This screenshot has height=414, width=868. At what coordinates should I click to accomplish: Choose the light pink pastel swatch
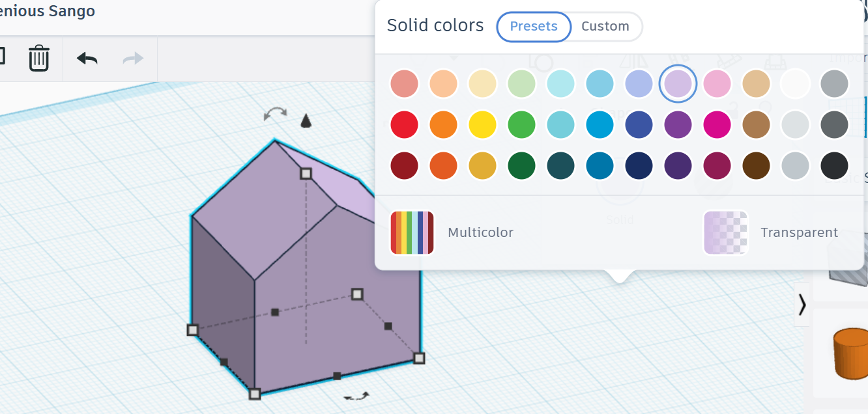tap(717, 84)
